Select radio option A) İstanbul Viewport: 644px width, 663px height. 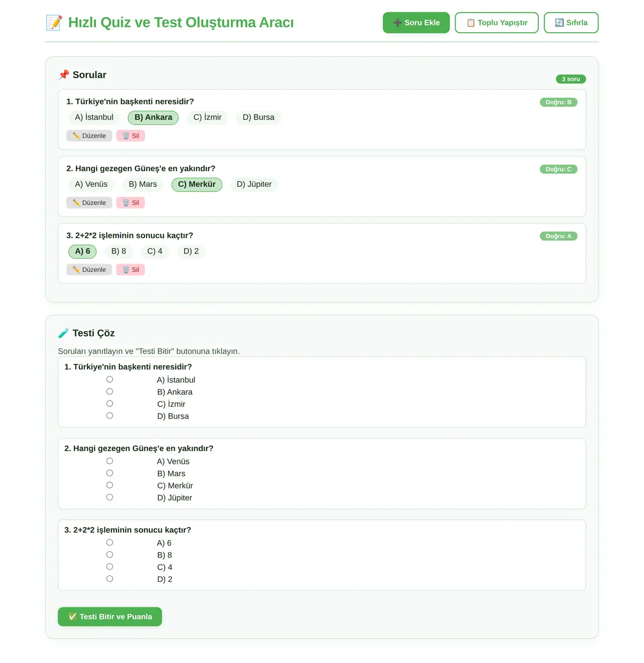[x=109, y=380]
